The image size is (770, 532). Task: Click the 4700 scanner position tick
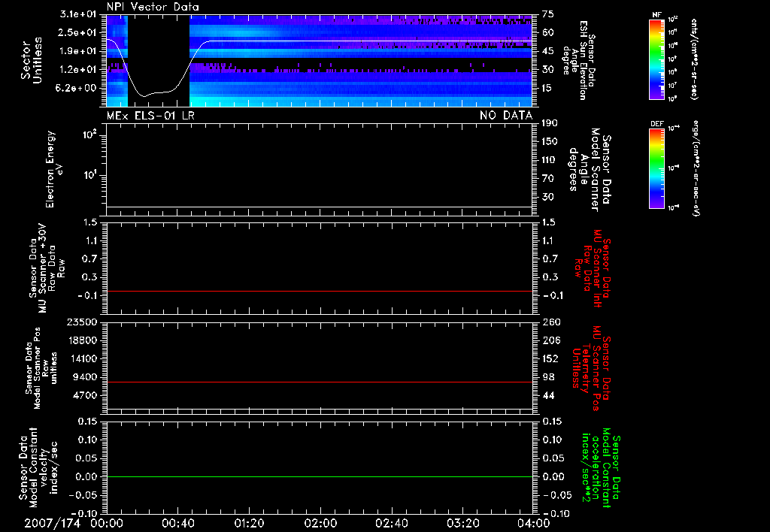point(84,395)
